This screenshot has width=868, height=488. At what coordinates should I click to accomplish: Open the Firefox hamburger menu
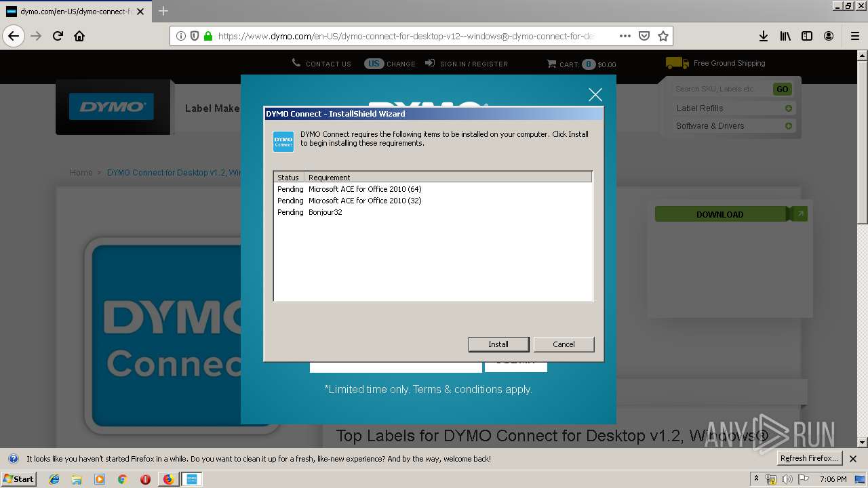(854, 36)
